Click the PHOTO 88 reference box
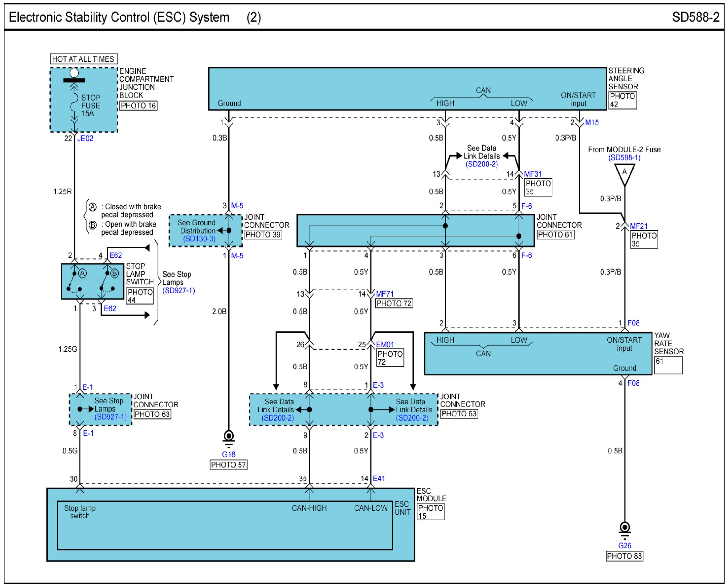 coord(624,556)
